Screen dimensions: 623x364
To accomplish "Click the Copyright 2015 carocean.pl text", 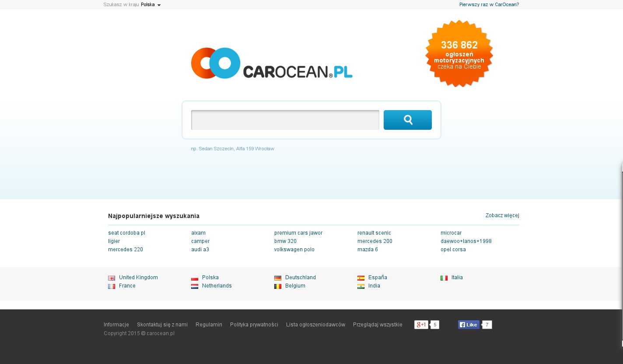I will pyautogui.click(x=139, y=333).
